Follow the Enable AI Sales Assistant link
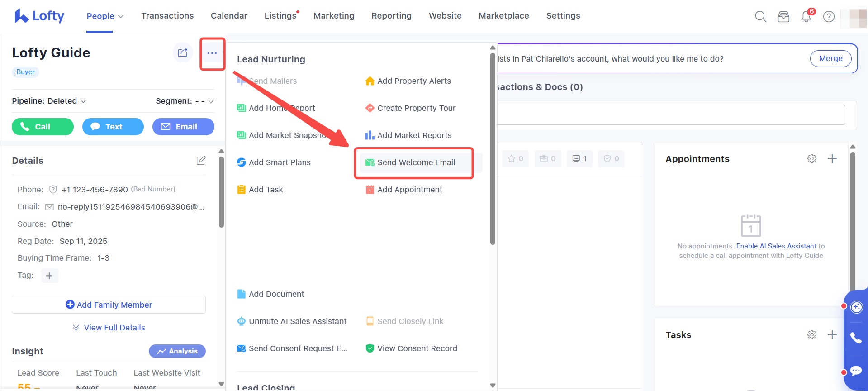This screenshot has width=868, height=391. 776,246
